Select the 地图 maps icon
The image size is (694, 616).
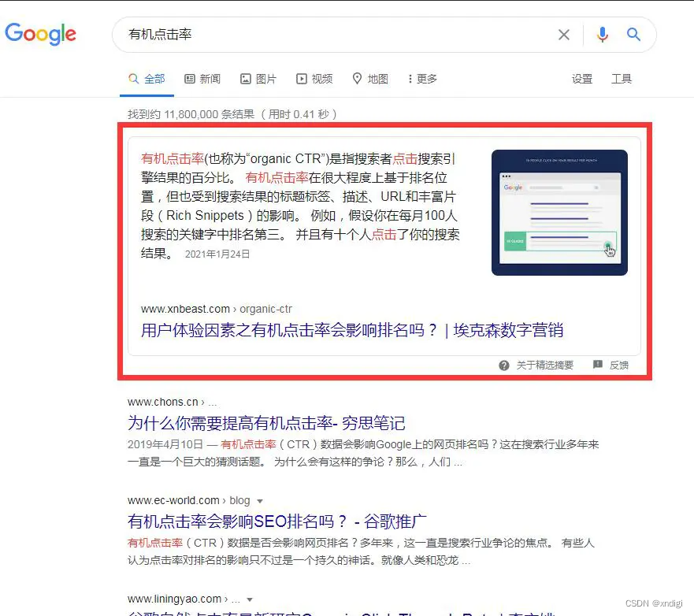pyautogui.click(x=358, y=78)
